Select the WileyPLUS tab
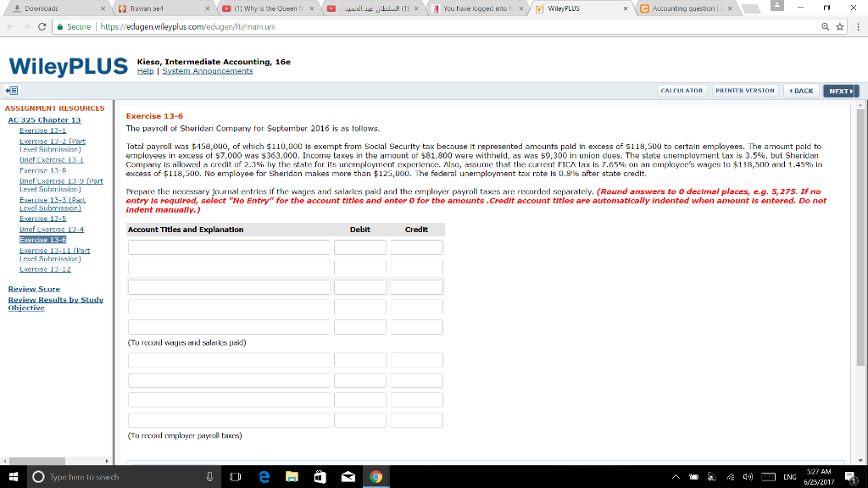This screenshot has height=488, width=868. [581, 8]
